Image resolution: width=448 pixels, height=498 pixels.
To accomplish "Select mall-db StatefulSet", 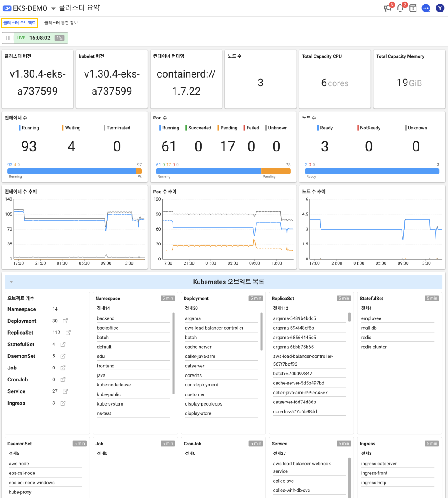I will [x=397, y=328].
